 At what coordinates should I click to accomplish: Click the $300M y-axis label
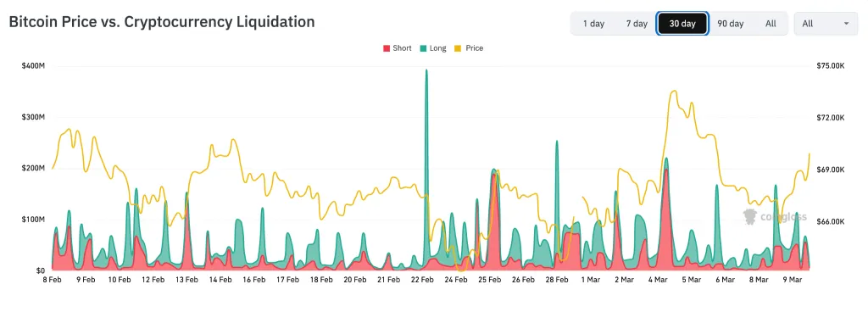tap(33, 117)
